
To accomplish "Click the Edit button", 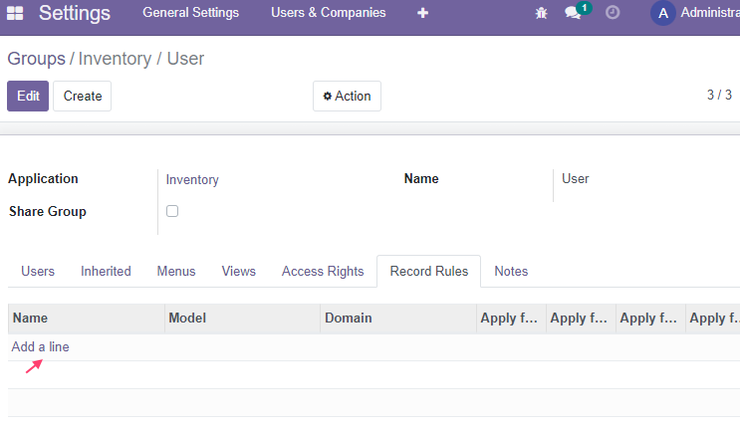I will 28,96.
